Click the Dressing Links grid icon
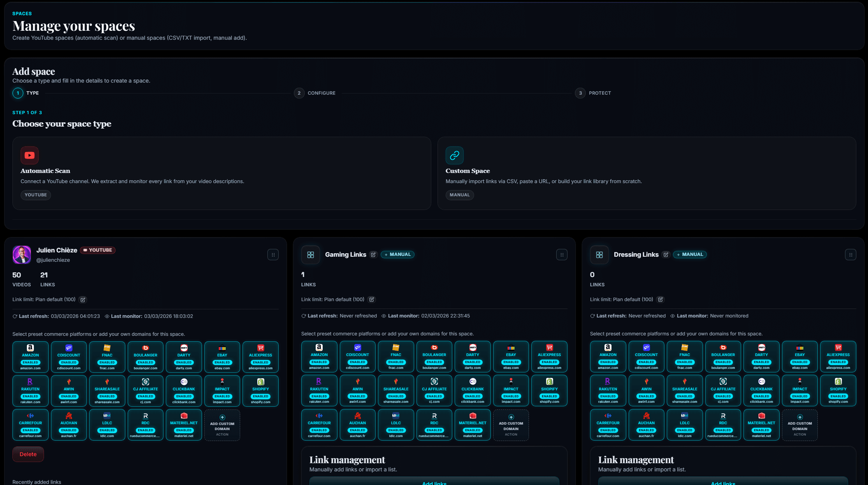 tap(599, 254)
